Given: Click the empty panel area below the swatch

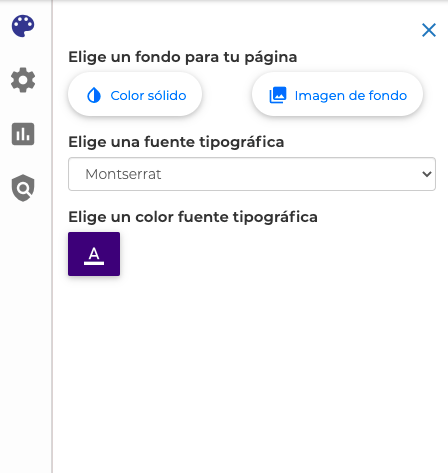Looking at the screenshot, I should click(x=250, y=373).
